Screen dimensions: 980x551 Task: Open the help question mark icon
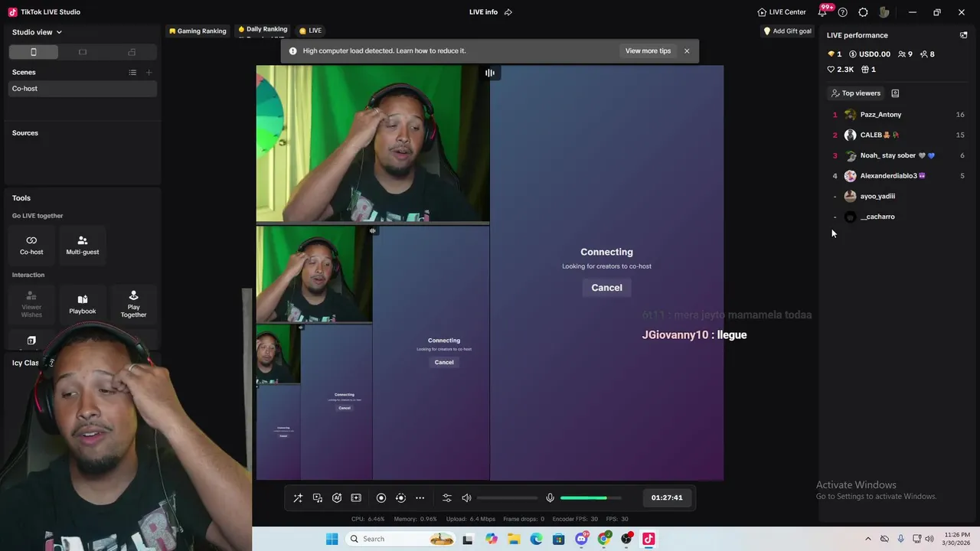click(x=843, y=12)
